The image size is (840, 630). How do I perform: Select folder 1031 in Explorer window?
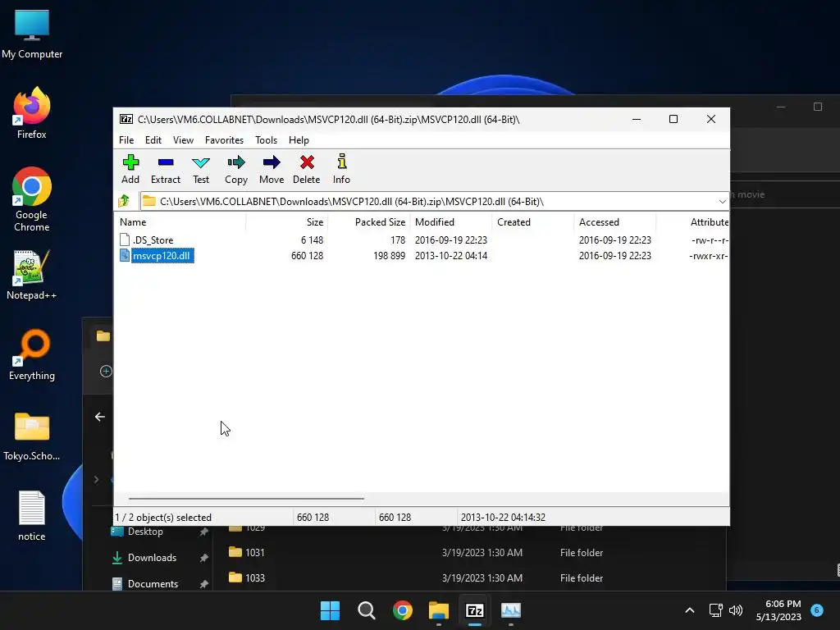click(254, 552)
